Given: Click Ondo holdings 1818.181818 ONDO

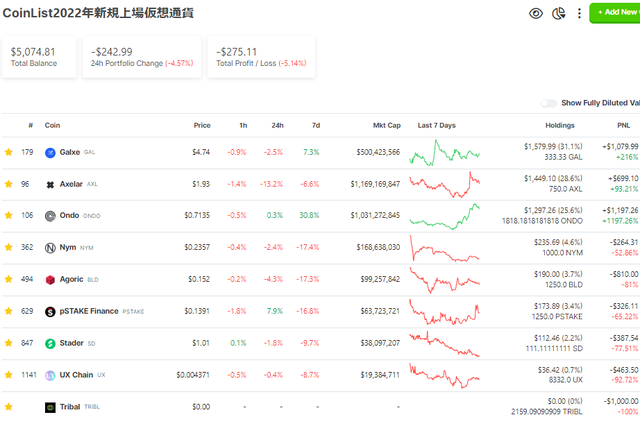Looking at the screenshot, I should 542,221.
